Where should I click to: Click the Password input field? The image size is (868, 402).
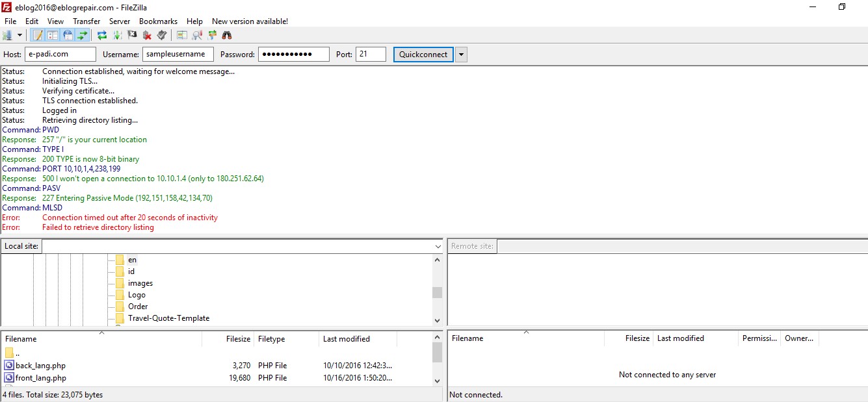click(x=294, y=55)
